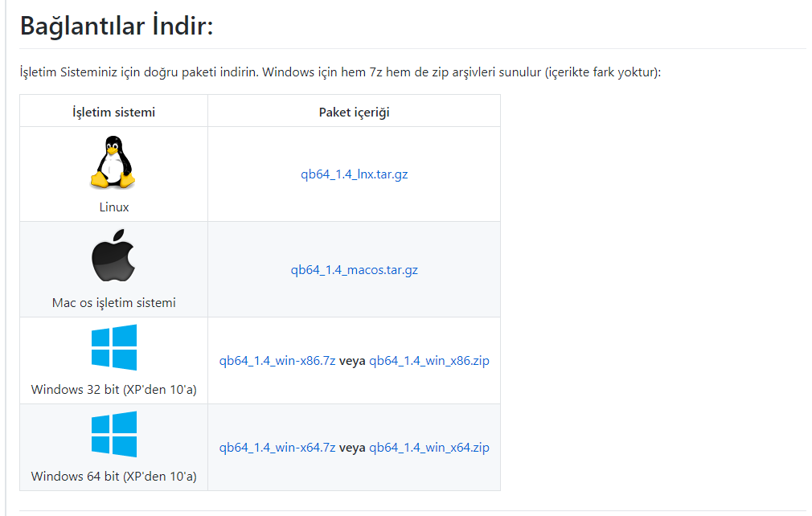This screenshot has height=516, width=812.
Task: Click the Linux penguin icon
Action: point(113,160)
